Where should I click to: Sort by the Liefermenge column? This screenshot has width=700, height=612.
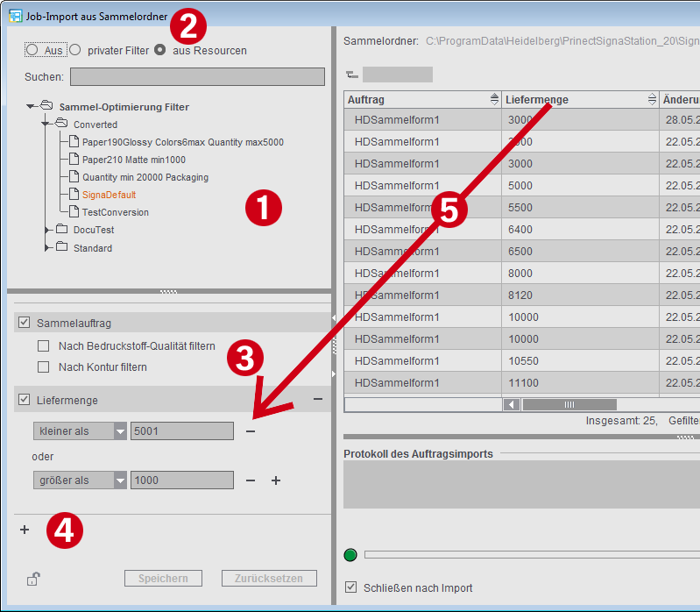coord(652,99)
